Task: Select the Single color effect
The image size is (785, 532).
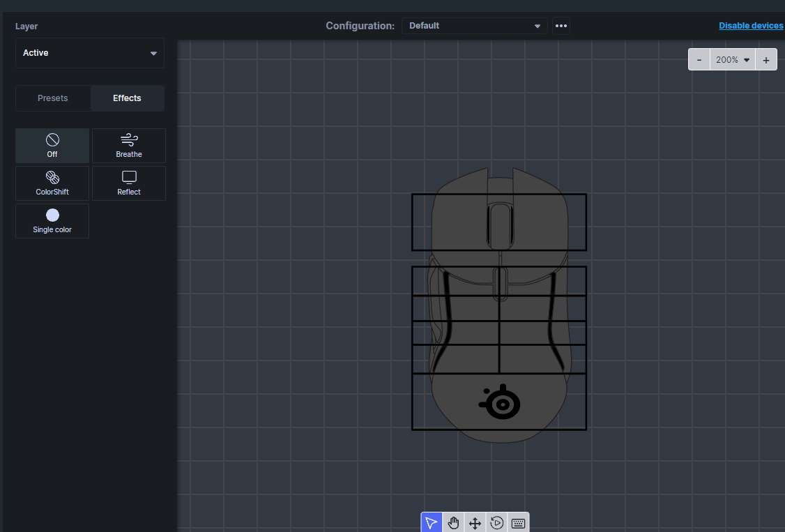Action: 52,221
